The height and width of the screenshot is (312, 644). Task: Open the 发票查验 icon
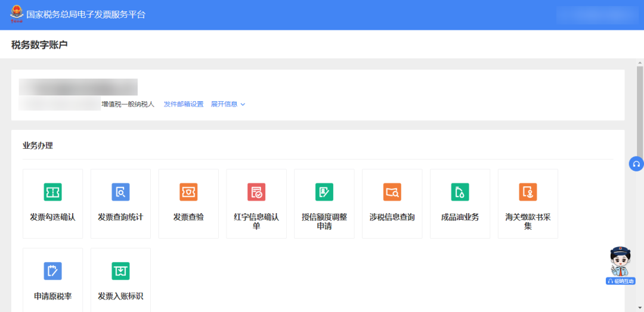coord(188,192)
